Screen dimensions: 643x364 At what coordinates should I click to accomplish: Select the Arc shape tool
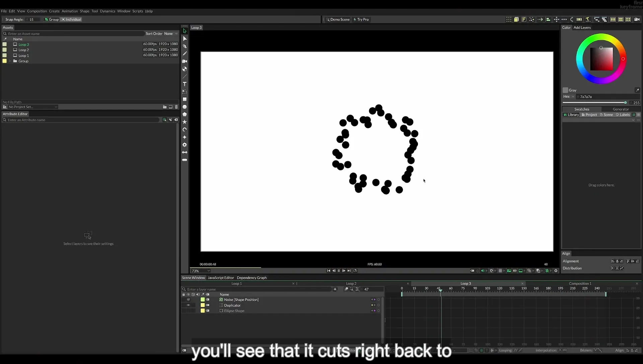point(185,129)
